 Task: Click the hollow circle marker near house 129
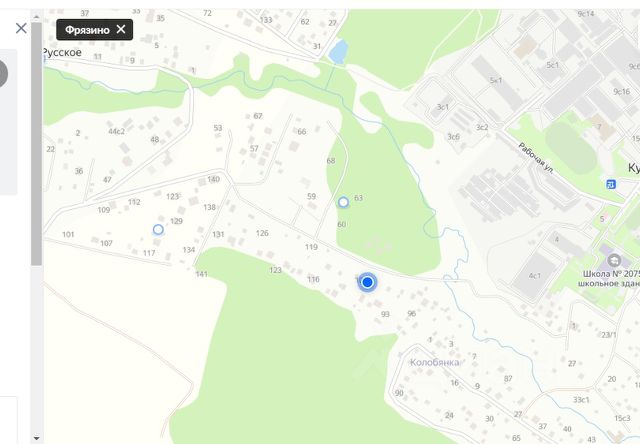coord(158,230)
